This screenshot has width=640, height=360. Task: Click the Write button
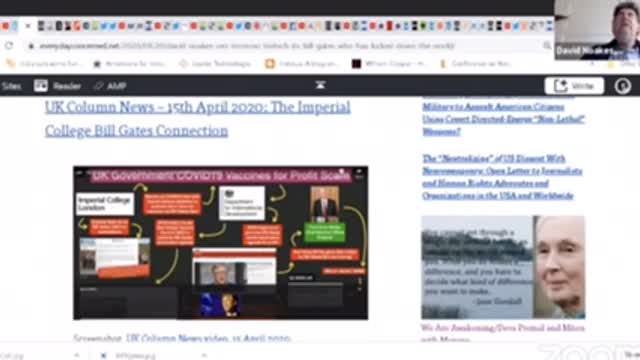574,86
